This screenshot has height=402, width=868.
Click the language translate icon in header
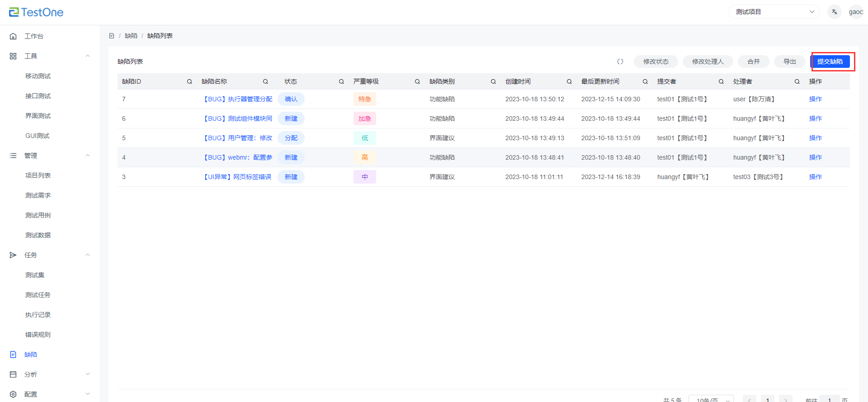point(834,12)
